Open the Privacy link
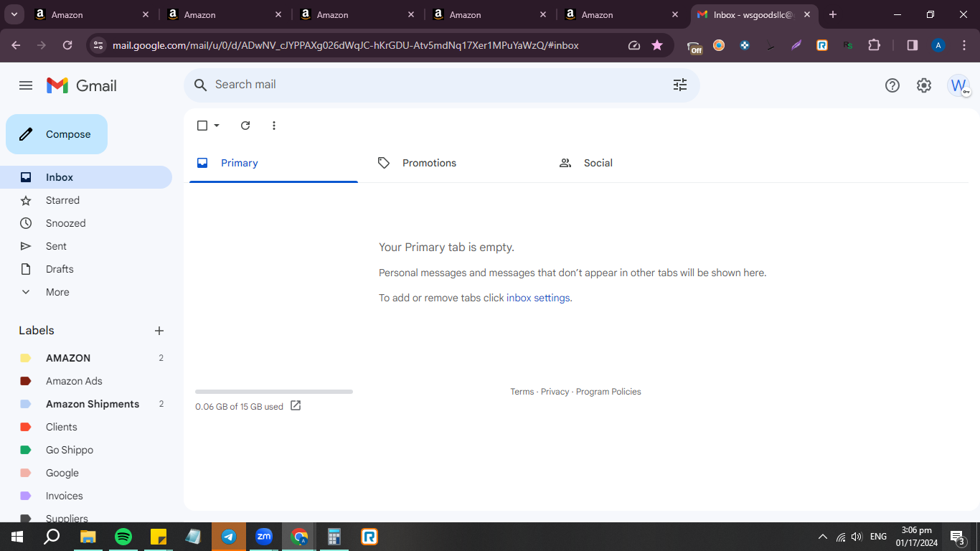The image size is (980, 551). pyautogui.click(x=555, y=392)
